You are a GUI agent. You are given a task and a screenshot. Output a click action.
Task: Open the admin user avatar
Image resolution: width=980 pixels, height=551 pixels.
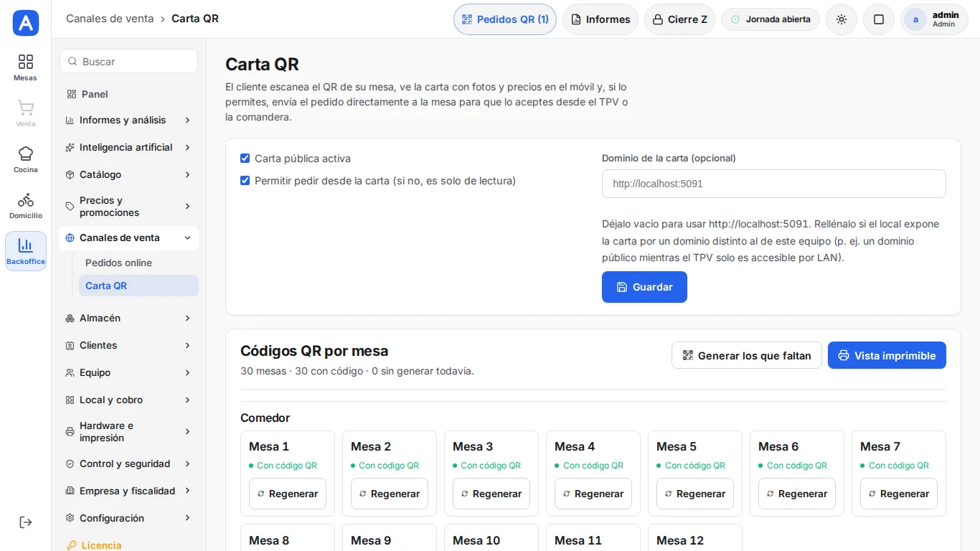(915, 19)
